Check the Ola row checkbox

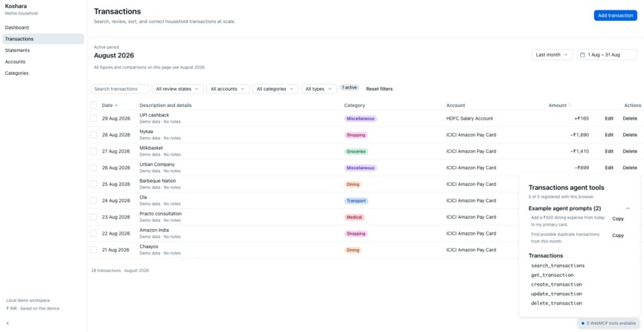93,200
